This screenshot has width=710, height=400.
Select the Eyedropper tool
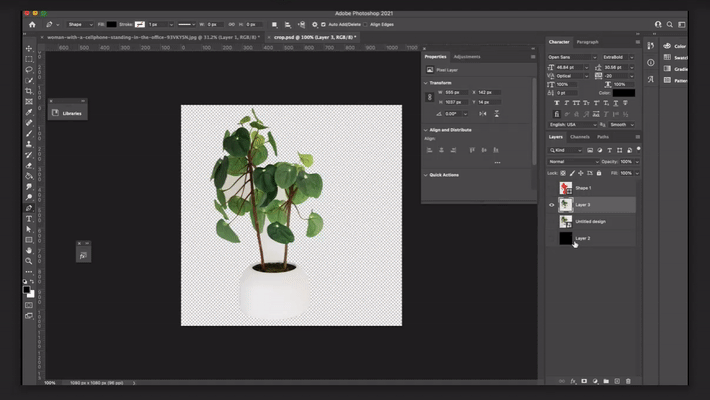coord(29,112)
